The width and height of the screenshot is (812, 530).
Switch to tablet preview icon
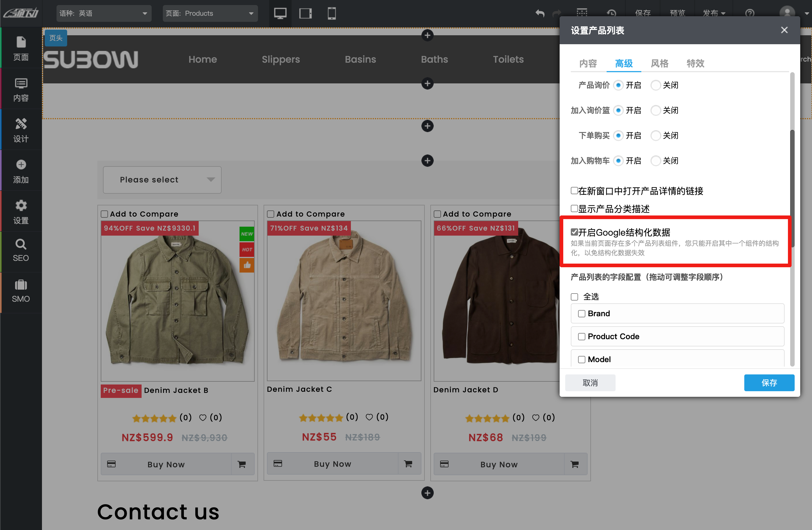[x=305, y=13]
